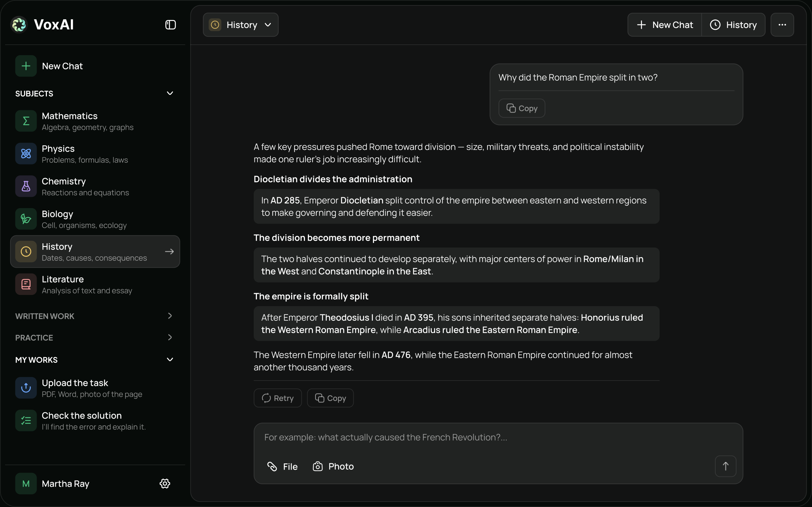Attach a Photo to the message
Viewport: 812px width, 507px height.
(x=333, y=466)
